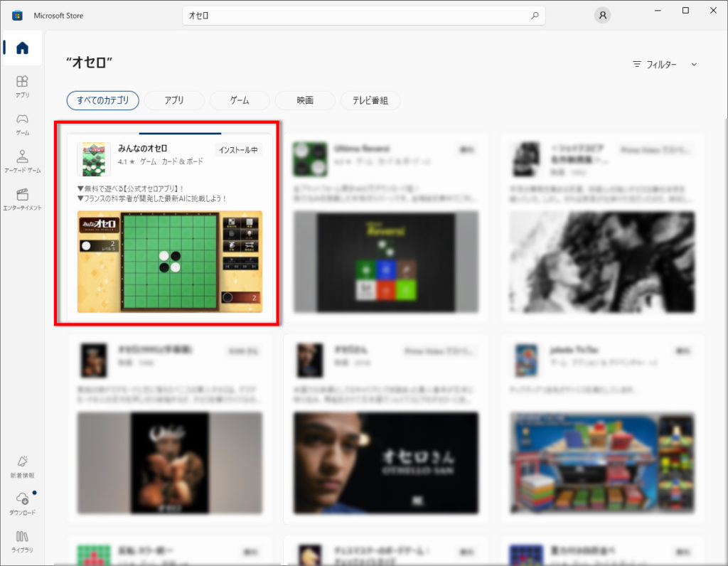
Task: Click the chevron next to フィルター
Action: point(694,64)
